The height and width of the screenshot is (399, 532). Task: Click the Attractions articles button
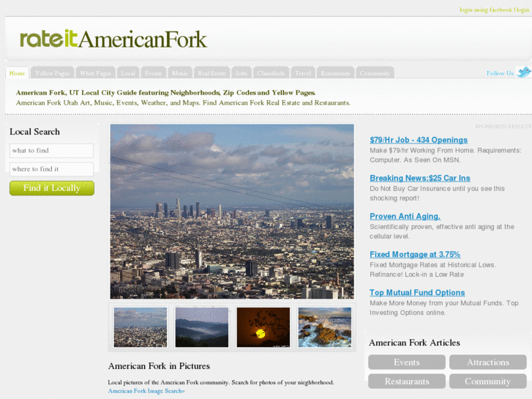coord(488,362)
